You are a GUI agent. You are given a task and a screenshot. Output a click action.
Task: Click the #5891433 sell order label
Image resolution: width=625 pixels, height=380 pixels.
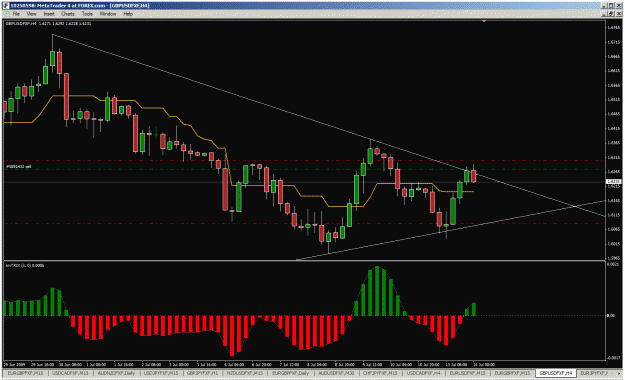tap(18, 167)
